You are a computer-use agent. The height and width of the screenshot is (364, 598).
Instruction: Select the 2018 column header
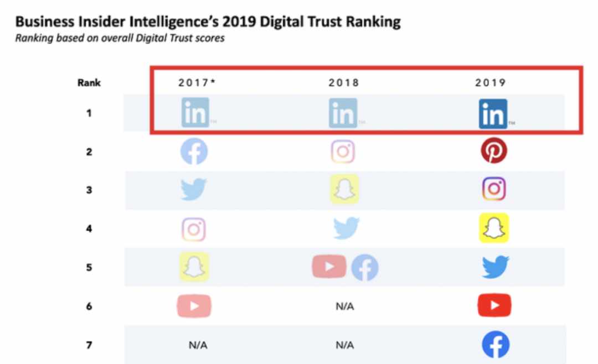[x=344, y=83]
